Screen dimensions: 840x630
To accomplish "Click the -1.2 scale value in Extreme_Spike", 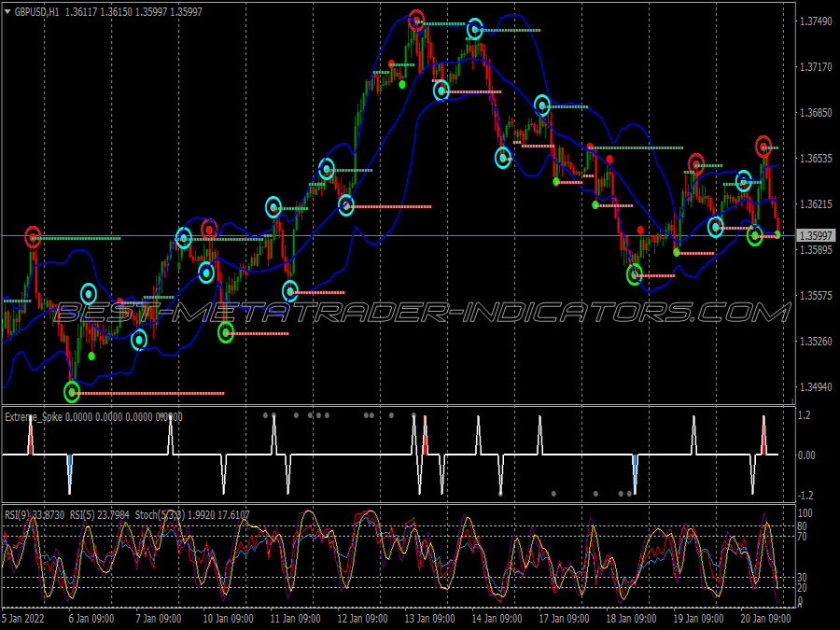I will click(805, 495).
